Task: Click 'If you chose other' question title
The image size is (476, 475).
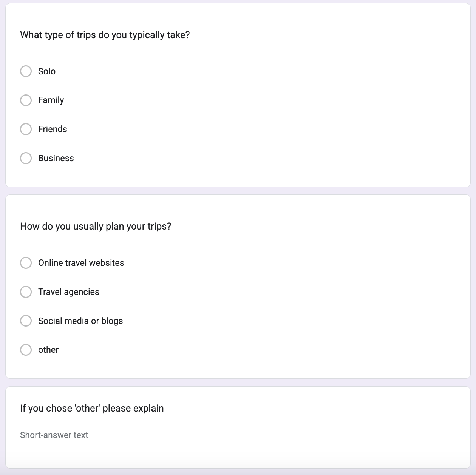Action: pos(92,409)
